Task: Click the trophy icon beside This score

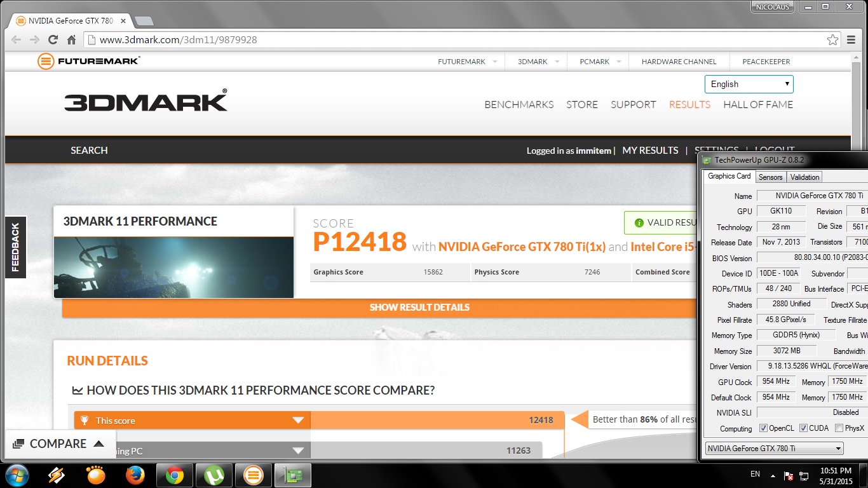Action: coord(85,421)
